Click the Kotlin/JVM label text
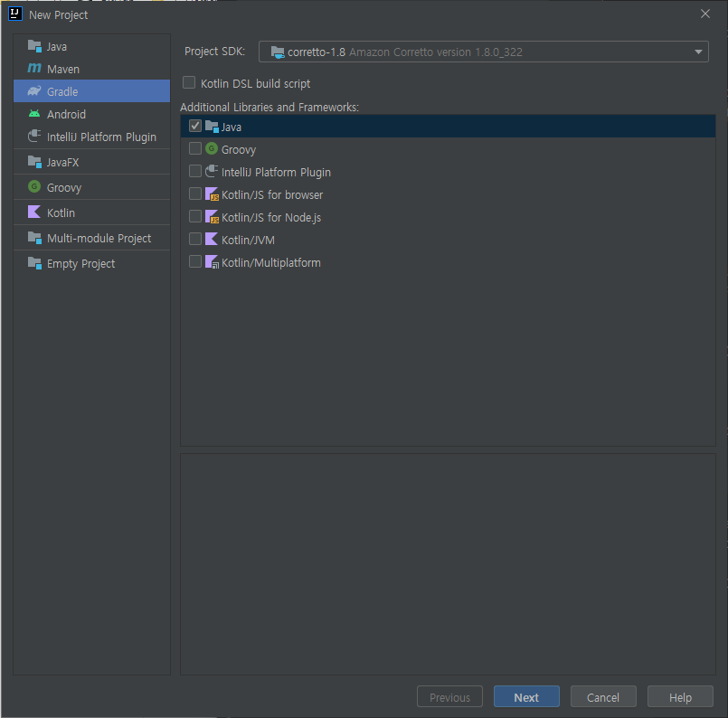The image size is (728, 718). (x=248, y=241)
